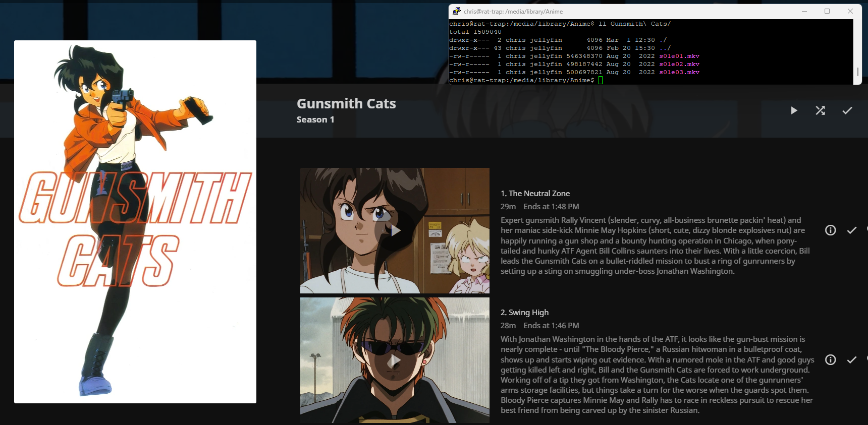Mark entire Season 1 as played
868x425 pixels.
coord(847,110)
